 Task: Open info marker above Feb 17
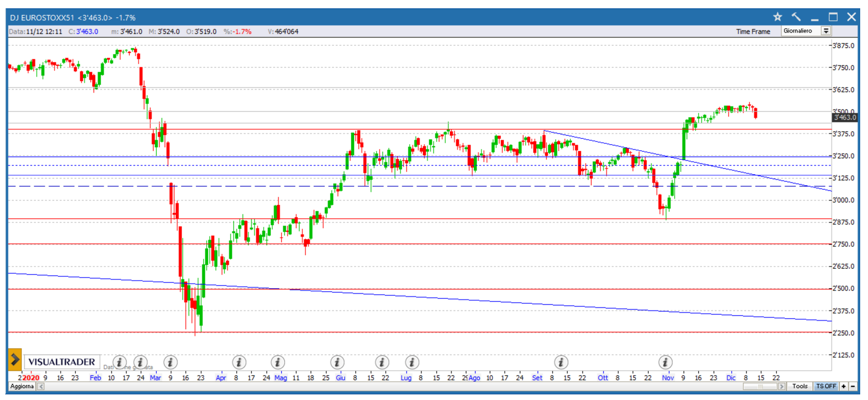[x=119, y=362]
